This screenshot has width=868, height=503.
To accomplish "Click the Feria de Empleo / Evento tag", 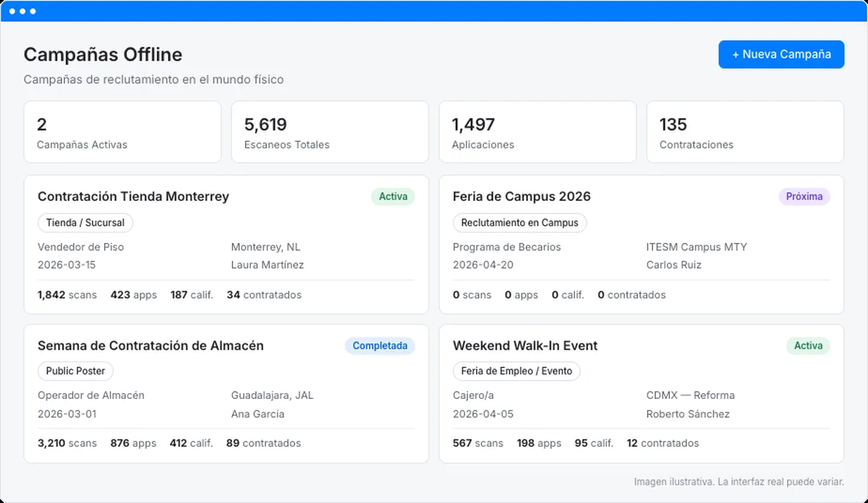I will pyautogui.click(x=516, y=371).
